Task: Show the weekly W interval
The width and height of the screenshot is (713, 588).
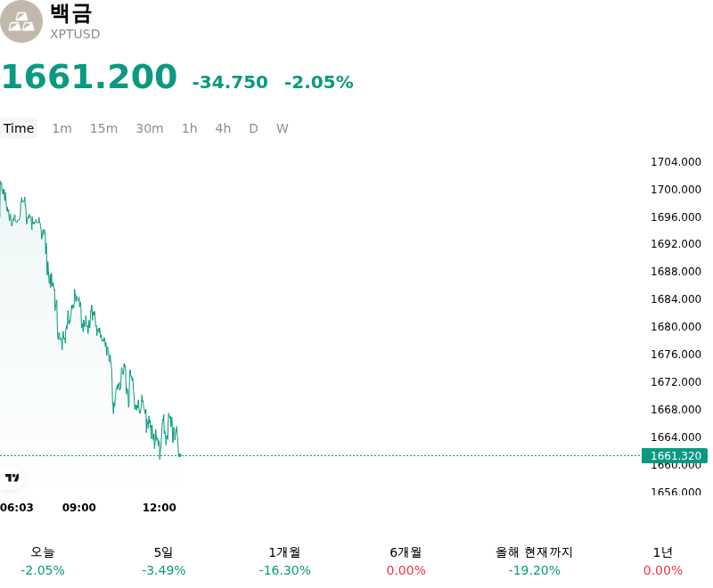Action: pyautogui.click(x=282, y=128)
